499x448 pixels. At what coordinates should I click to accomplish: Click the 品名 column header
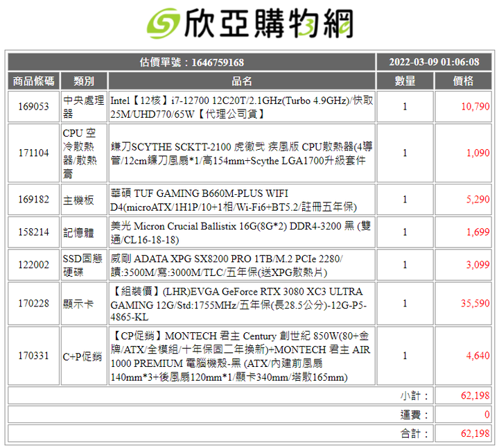242,81
